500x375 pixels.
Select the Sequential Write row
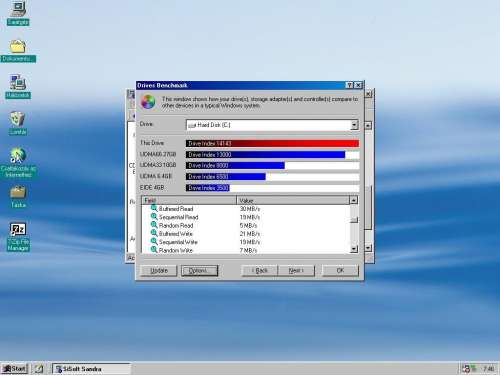[246, 242]
